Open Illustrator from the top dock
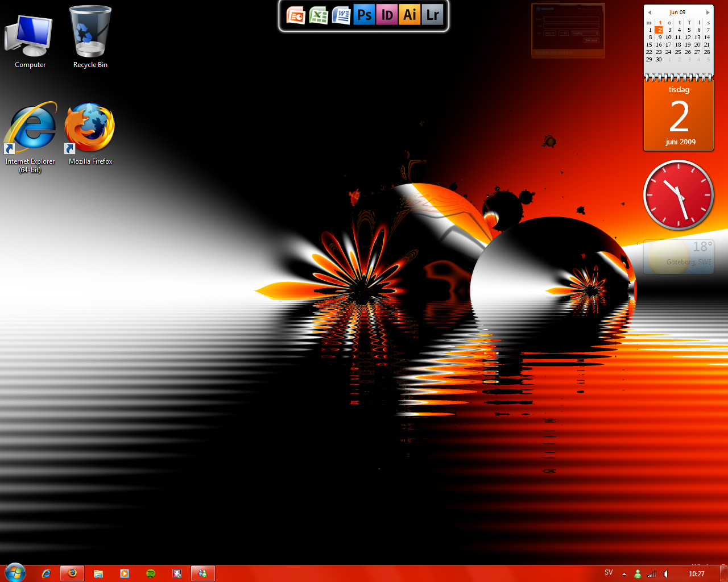 coord(409,15)
